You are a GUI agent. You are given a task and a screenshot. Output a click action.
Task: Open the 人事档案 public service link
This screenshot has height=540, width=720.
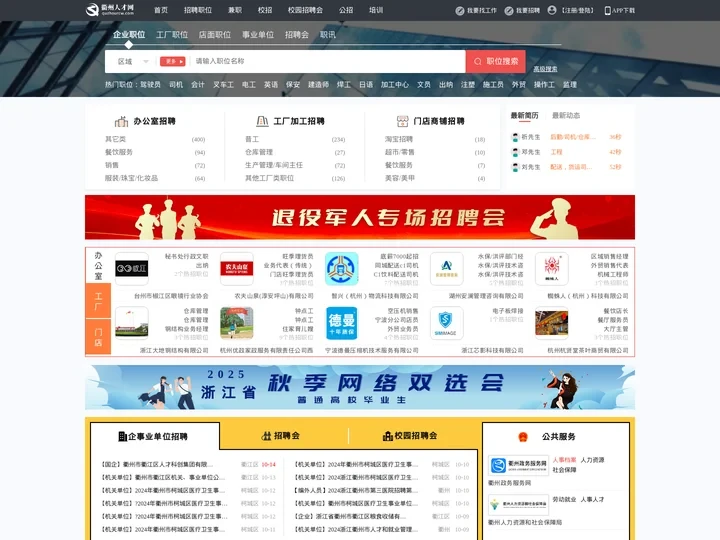tap(564, 460)
